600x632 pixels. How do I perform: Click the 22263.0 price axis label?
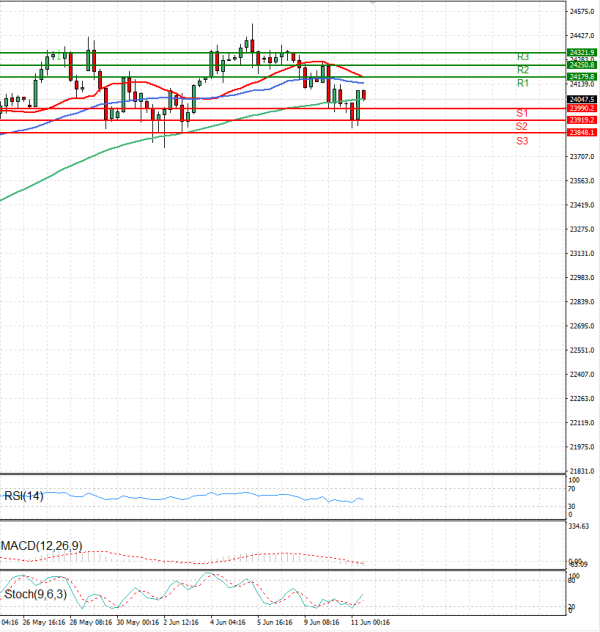pyautogui.click(x=582, y=399)
